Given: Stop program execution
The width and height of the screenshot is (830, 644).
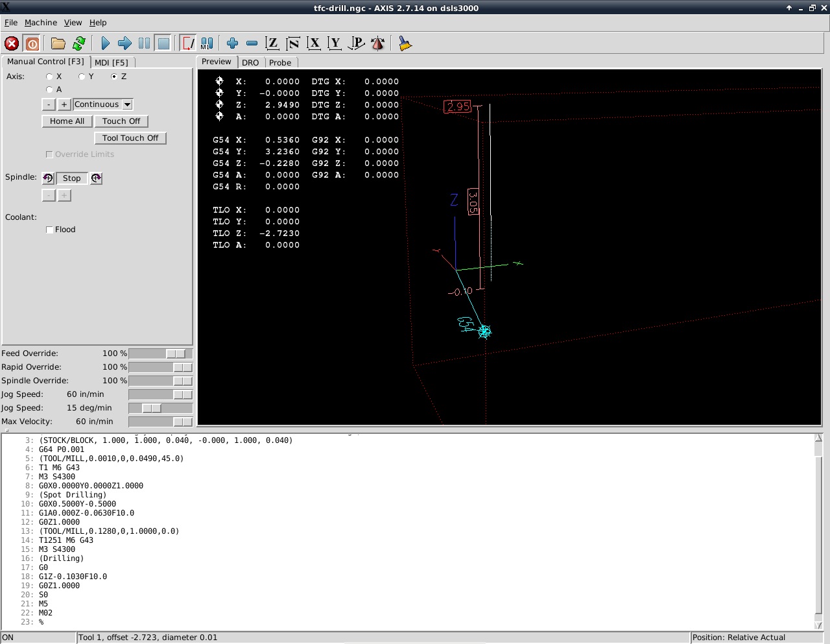Looking at the screenshot, I should [x=163, y=43].
